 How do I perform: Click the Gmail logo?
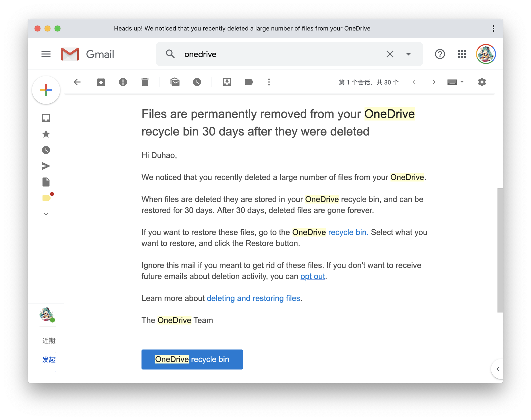point(87,54)
